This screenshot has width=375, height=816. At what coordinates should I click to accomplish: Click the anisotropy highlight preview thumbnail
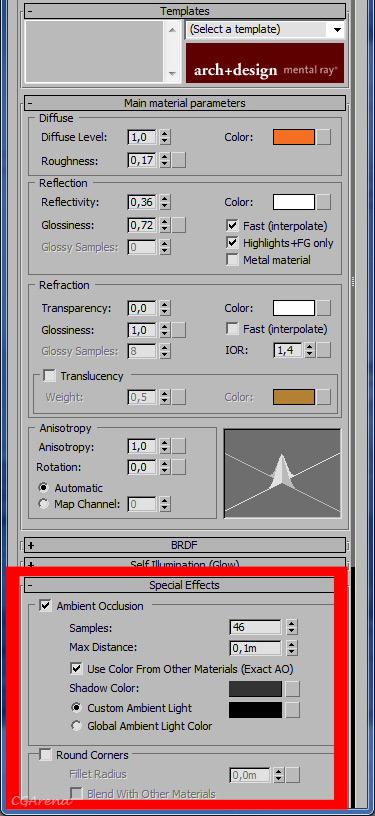[282, 474]
